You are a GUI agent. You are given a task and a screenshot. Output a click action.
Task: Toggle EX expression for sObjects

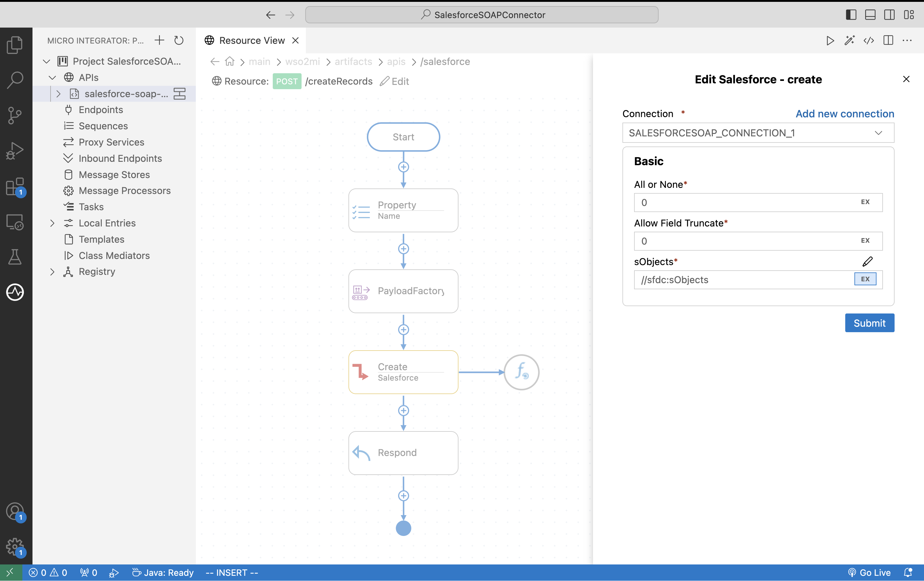[x=865, y=279]
